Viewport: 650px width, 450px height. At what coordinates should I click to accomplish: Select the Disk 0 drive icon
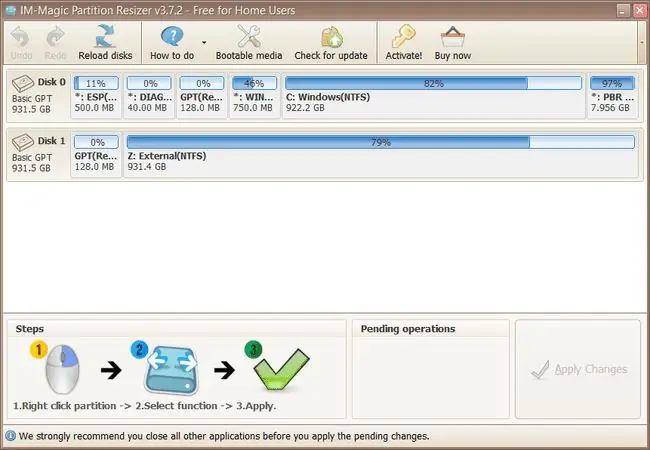tap(23, 83)
